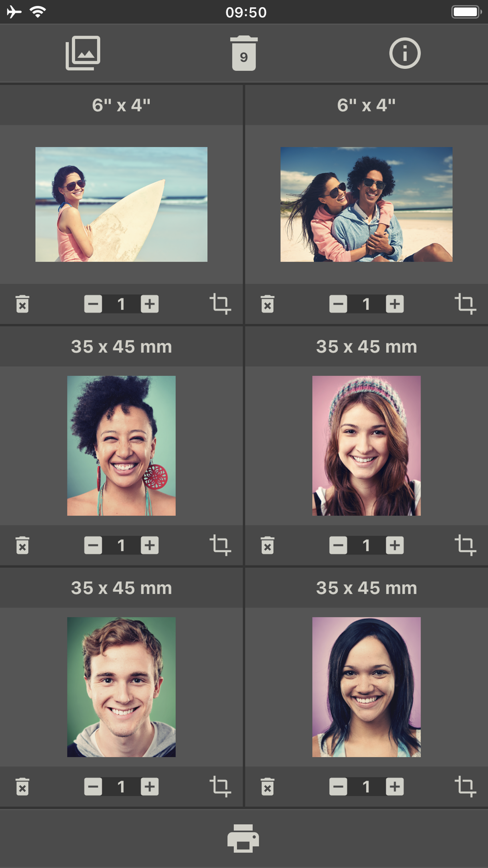Select the beach couple photo thumbnail
488x868 pixels.
tap(366, 204)
